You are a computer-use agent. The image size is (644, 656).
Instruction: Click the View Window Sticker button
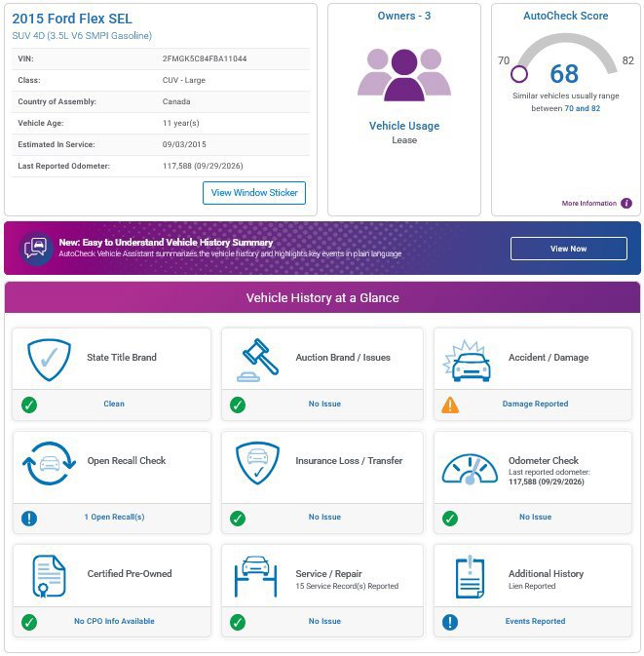[x=254, y=193]
